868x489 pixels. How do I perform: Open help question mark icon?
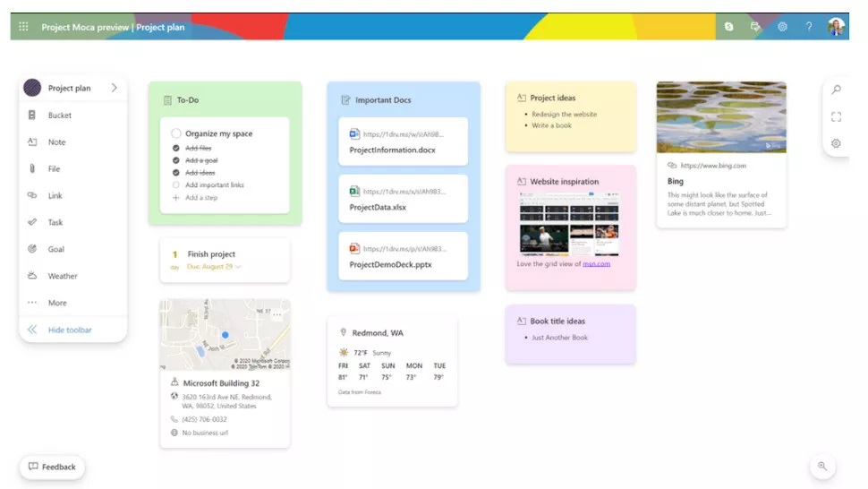point(809,27)
